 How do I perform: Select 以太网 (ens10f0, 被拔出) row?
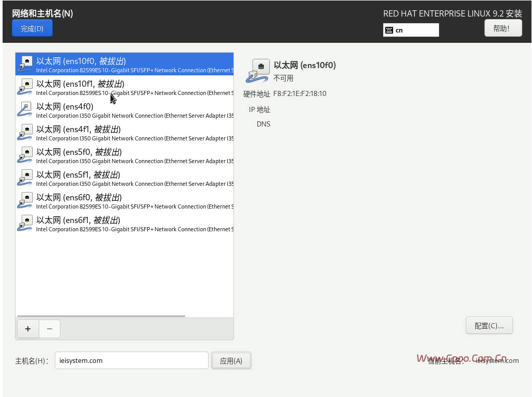pos(124,64)
